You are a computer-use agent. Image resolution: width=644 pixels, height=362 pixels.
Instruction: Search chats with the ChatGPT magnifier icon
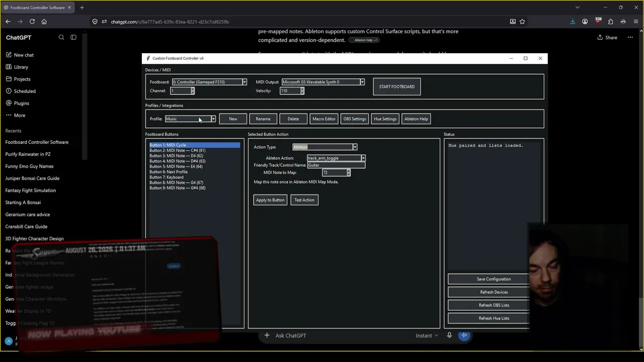pos(61,37)
